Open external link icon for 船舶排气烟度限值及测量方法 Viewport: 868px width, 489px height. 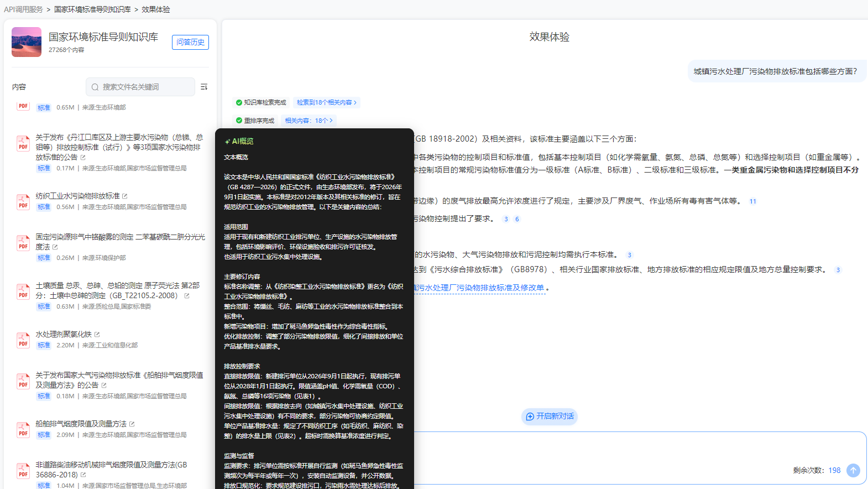(x=132, y=424)
